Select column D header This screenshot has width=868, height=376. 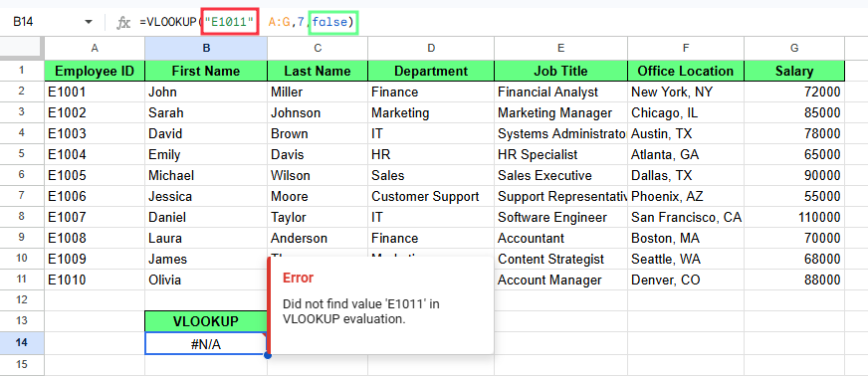(431, 48)
